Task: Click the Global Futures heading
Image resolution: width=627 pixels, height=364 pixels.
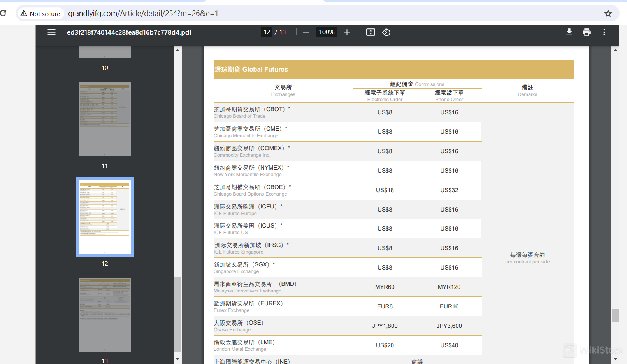Action: pos(251,70)
